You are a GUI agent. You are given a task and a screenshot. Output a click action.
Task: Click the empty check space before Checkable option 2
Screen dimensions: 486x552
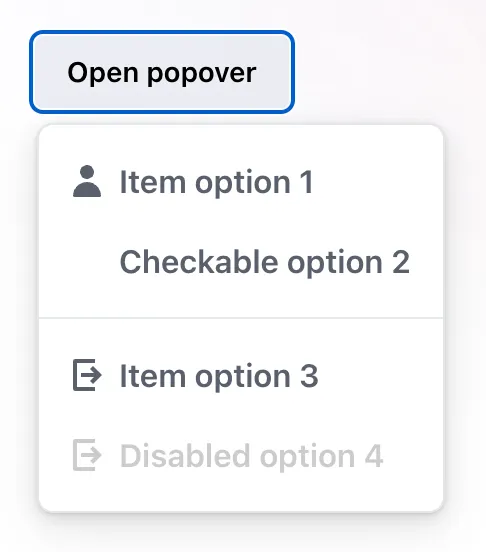(x=87, y=262)
